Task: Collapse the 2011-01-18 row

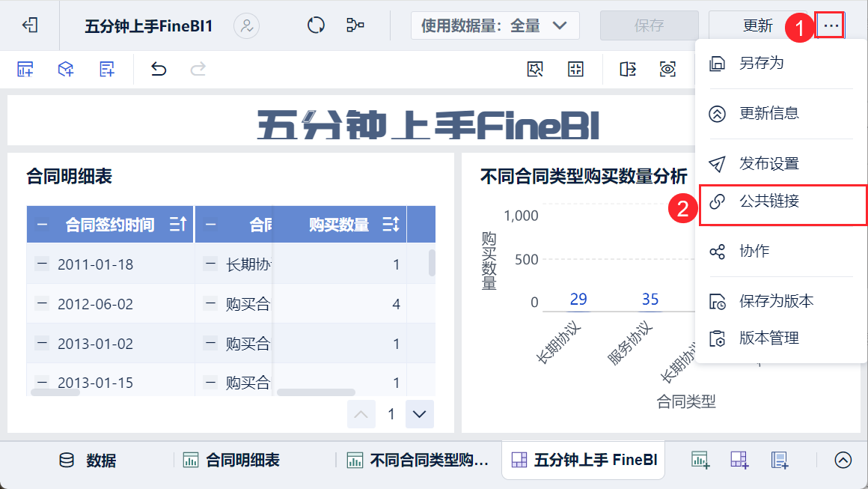Action: tap(42, 264)
